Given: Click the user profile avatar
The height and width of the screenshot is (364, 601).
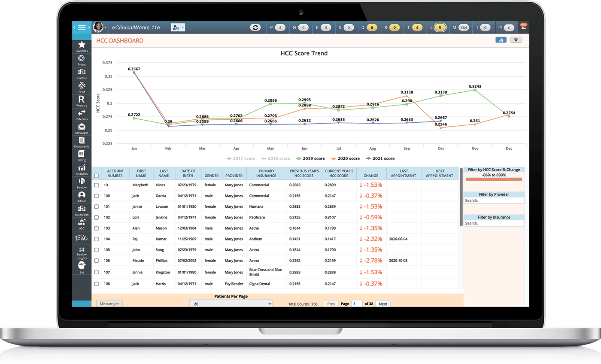Looking at the screenshot, I should (98, 27).
